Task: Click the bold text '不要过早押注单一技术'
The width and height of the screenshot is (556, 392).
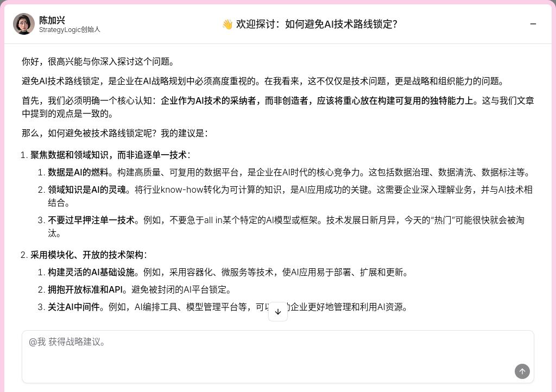Action: pyautogui.click(x=91, y=220)
